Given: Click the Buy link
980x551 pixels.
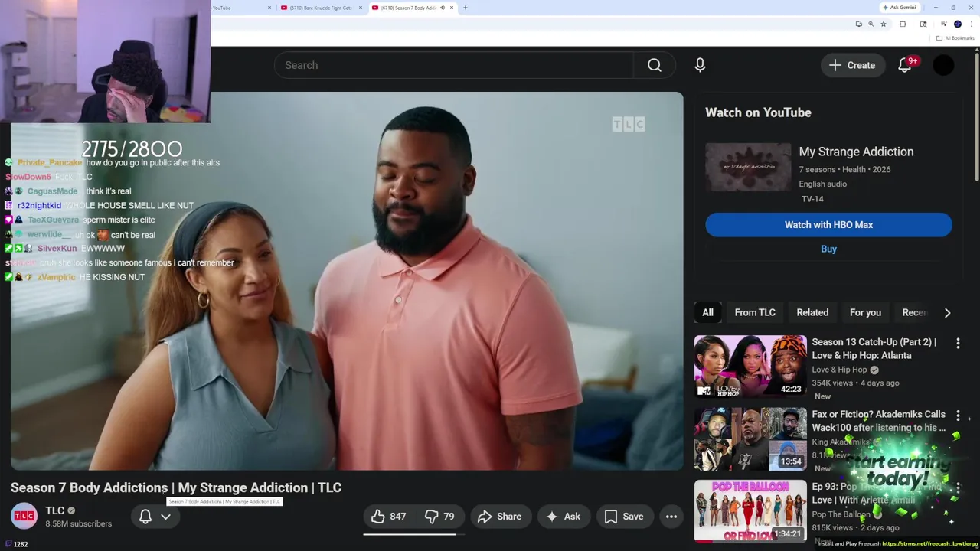Looking at the screenshot, I should (828, 249).
